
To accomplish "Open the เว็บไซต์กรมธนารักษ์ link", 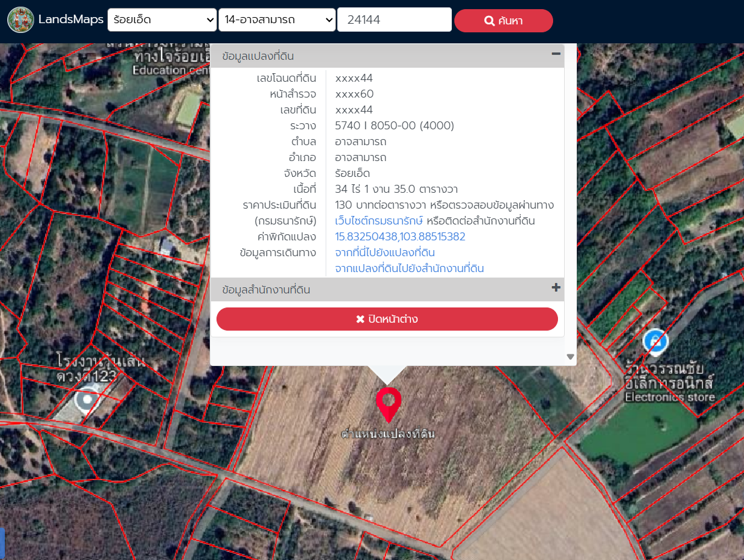I will tap(379, 221).
